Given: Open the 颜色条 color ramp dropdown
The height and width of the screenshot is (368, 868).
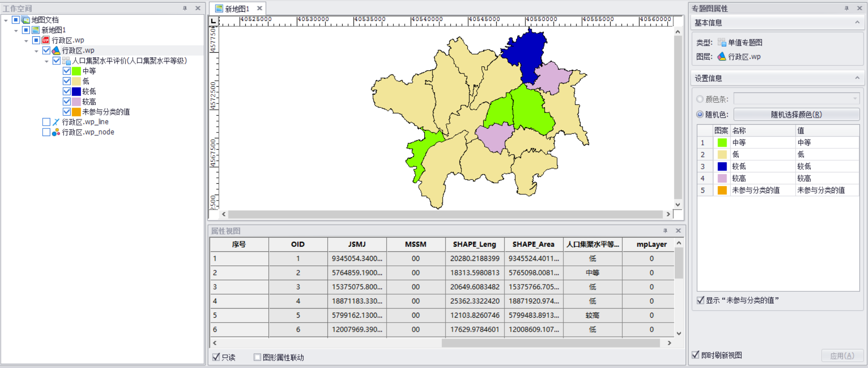Looking at the screenshot, I should pos(855,99).
